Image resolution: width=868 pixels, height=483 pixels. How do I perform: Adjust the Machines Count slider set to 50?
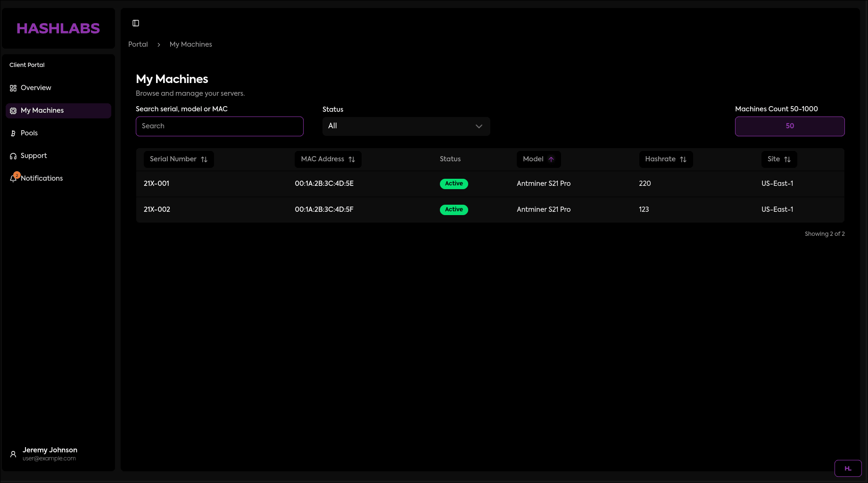click(x=789, y=126)
